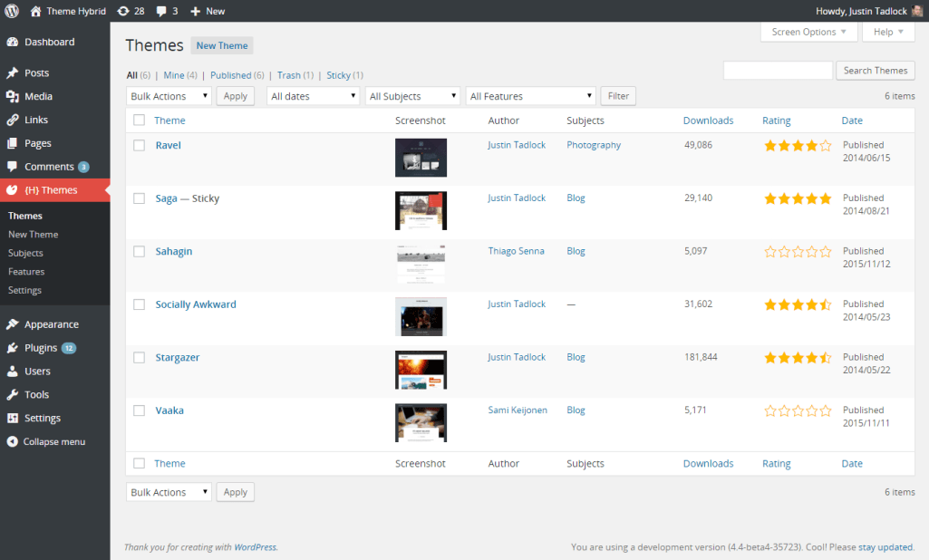Screen dimensions: 929x560
Task: Click the Ravel screenshot thumbnail
Action: (421, 158)
